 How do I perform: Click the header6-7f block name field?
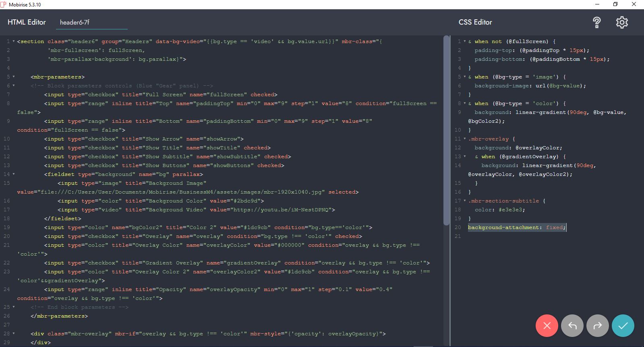(x=91, y=23)
